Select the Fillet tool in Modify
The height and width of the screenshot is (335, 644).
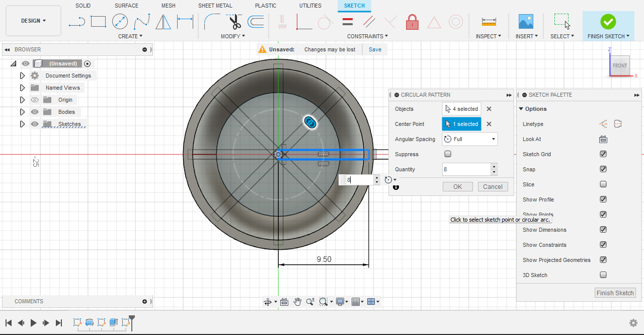(212, 22)
